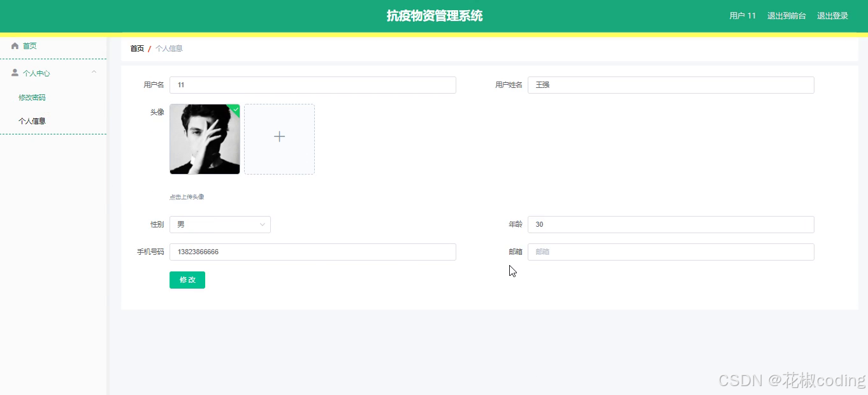Open the 性别 gender dropdown showing 男

(220, 224)
